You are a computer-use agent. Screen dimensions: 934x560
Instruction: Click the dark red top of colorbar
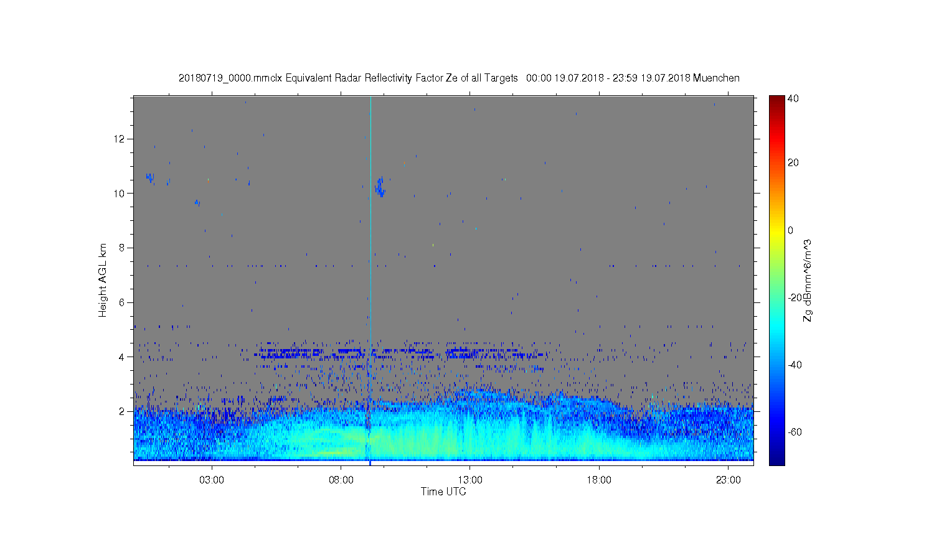tap(776, 103)
